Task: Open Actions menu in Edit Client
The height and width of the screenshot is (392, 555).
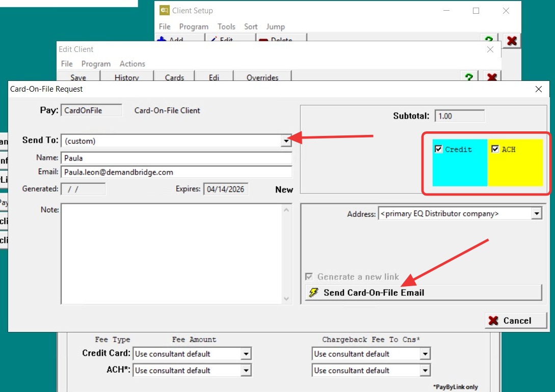Action: (133, 64)
